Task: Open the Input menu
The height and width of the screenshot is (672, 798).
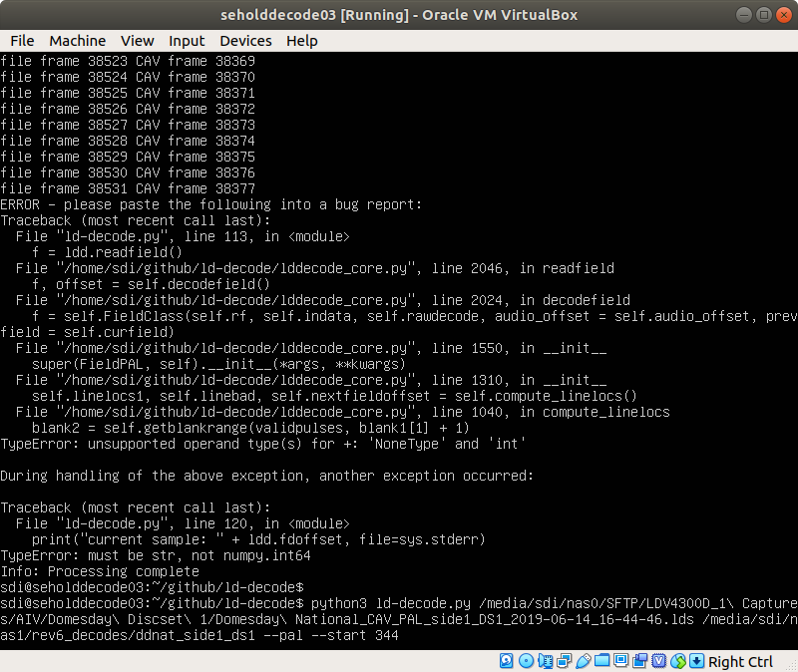Action: click(x=187, y=41)
